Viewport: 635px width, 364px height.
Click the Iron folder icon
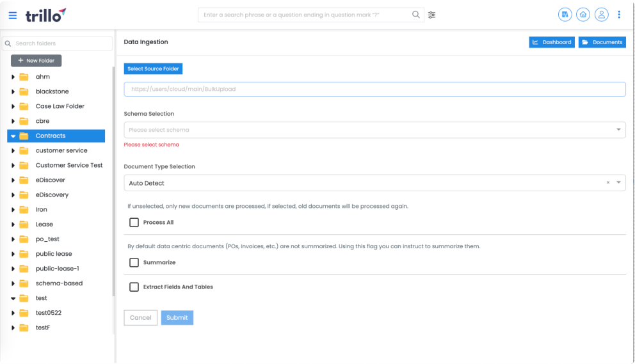pos(24,210)
